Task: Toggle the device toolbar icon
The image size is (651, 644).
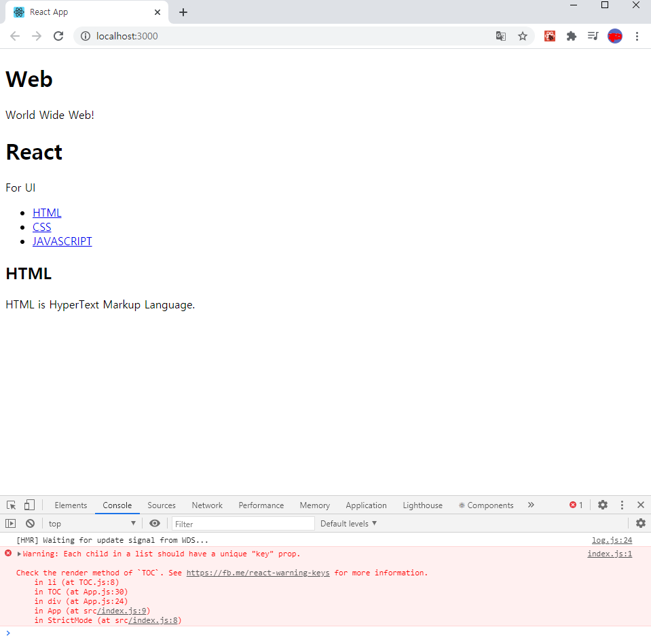Action: point(29,505)
